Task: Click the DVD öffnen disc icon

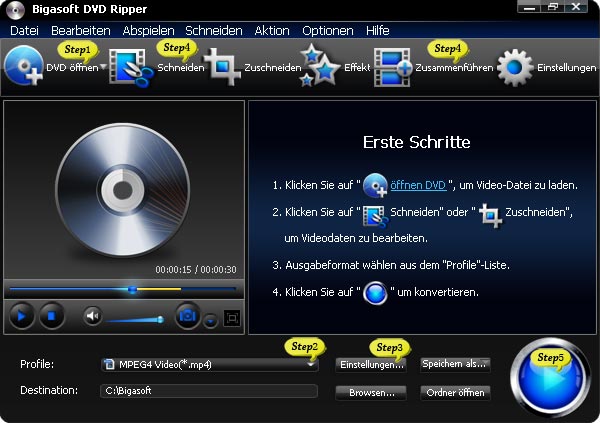Action: point(24,65)
